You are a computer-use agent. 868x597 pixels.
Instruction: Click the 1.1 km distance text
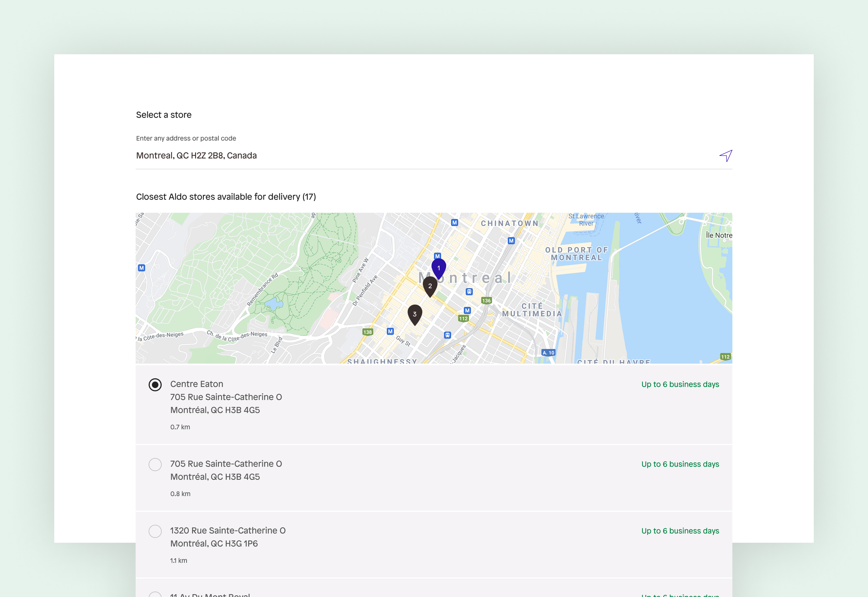click(x=179, y=560)
